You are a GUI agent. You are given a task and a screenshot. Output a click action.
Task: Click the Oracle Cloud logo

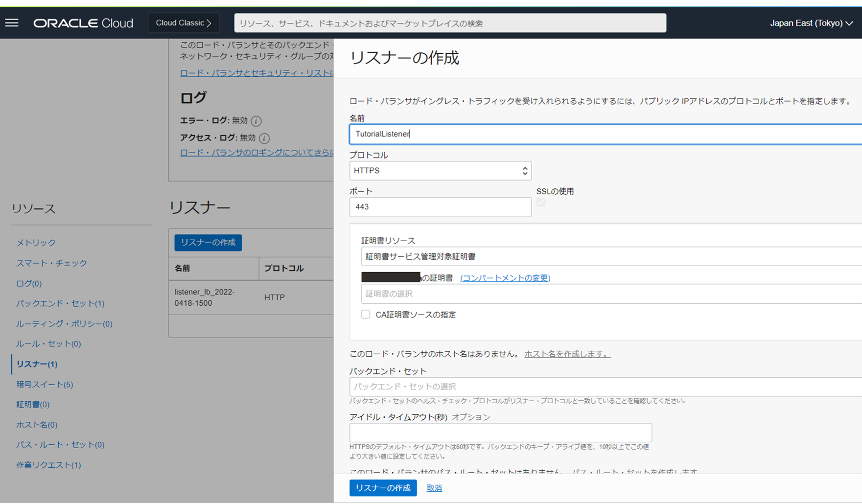[x=82, y=23]
